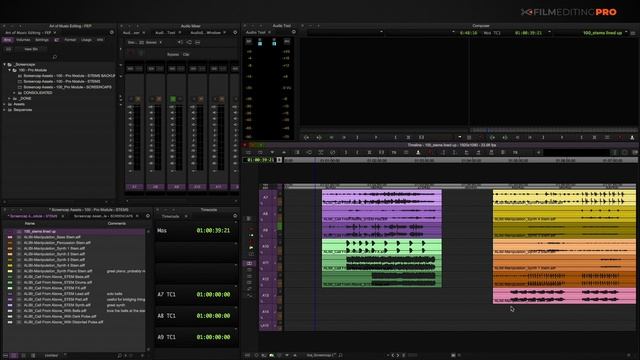Screen dimensions: 640x360
Task: Switch to the Audi... Tool tab in mixer panel
Action: (165, 33)
